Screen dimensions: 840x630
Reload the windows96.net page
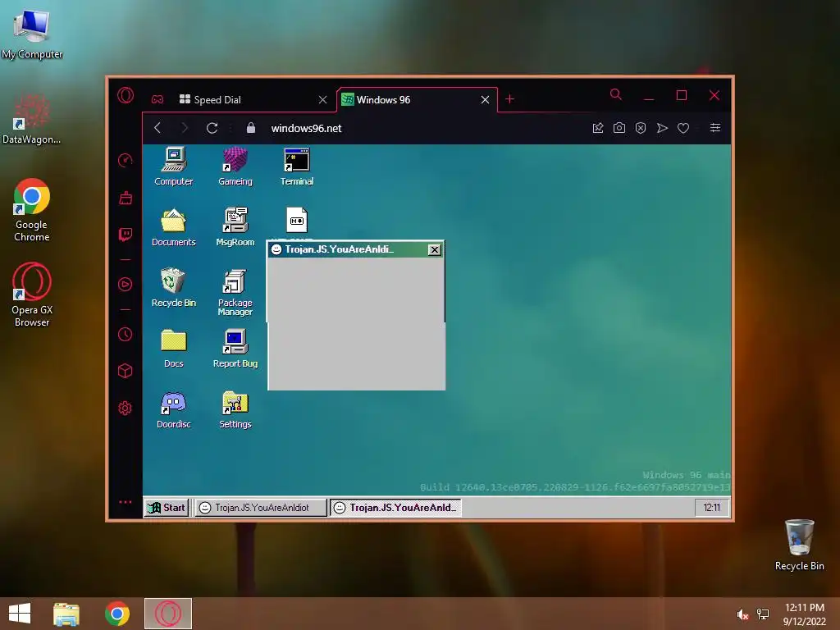(x=212, y=128)
